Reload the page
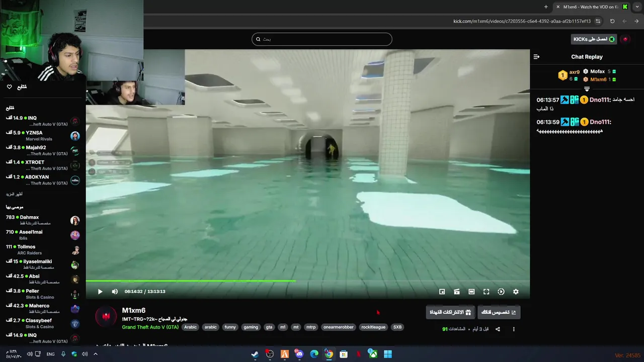The image size is (644, 362). click(x=612, y=21)
